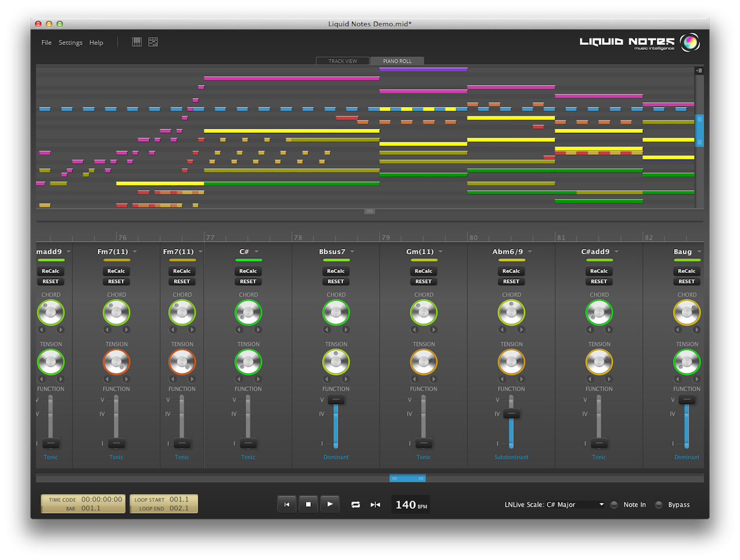Click the piano roll corner options toggle
This screenshot has width=740, height=560.
(x=699, y=71)
